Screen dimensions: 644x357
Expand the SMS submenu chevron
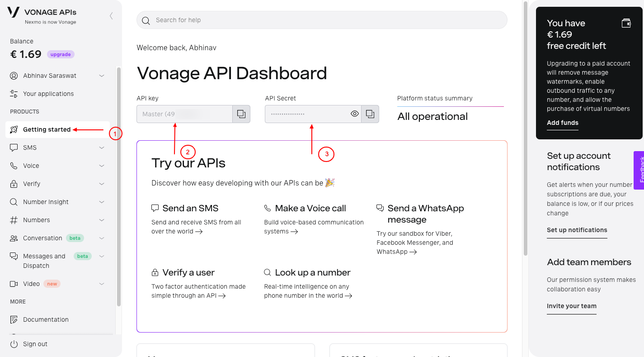pos(102,148)
